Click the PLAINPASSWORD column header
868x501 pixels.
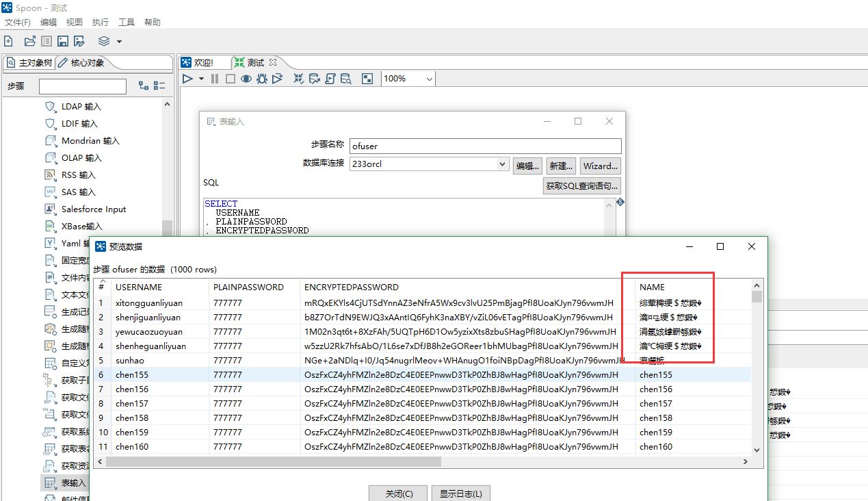click(254, 287)
